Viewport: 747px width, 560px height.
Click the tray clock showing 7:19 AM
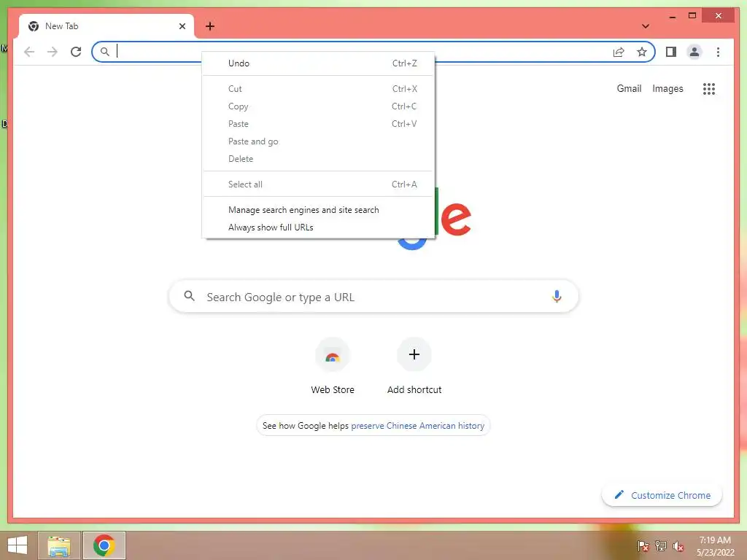point(715,540)
